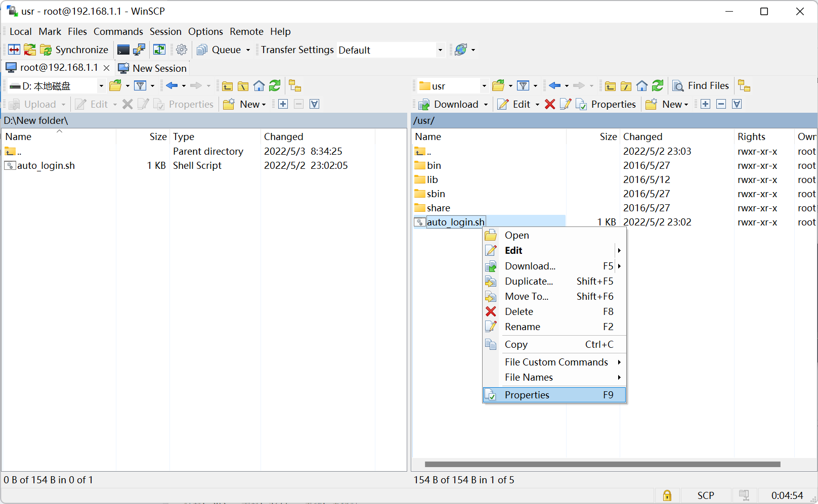The image size is (818, 504).
Task: Go to the local root directory icon
Action: pyautogui.click(x=243, y=86)
